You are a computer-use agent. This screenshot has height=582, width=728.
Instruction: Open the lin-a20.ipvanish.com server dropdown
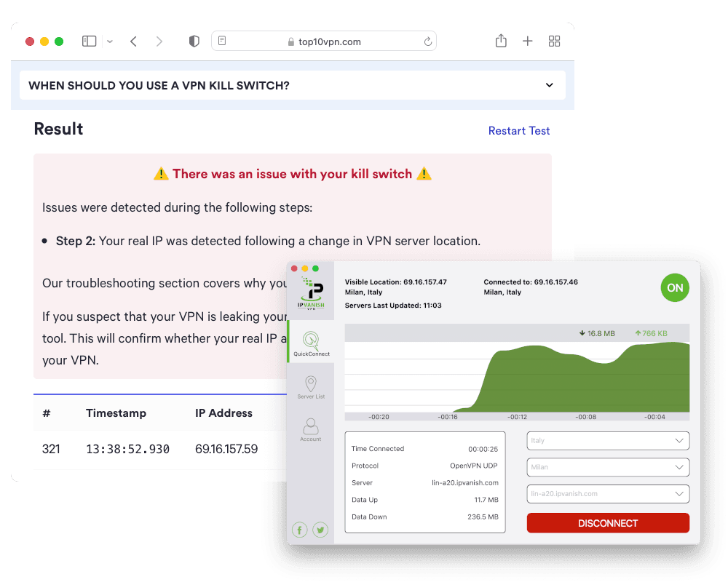[608, 494]
